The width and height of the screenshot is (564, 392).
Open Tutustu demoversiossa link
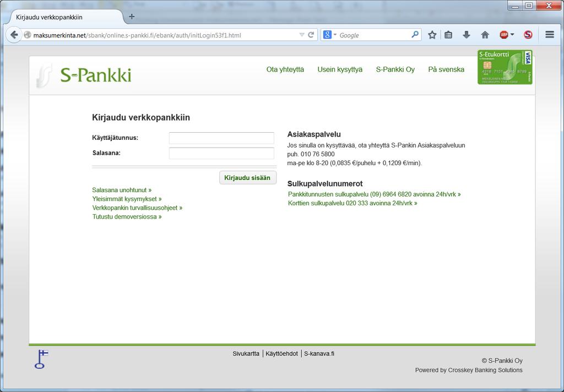tap(127, 217)
